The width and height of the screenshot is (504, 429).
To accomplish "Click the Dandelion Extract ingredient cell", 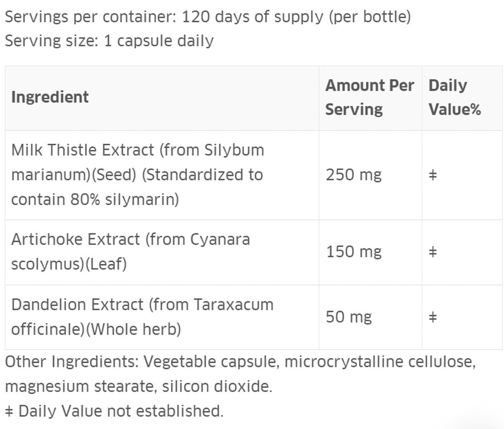I will [142, 317].
